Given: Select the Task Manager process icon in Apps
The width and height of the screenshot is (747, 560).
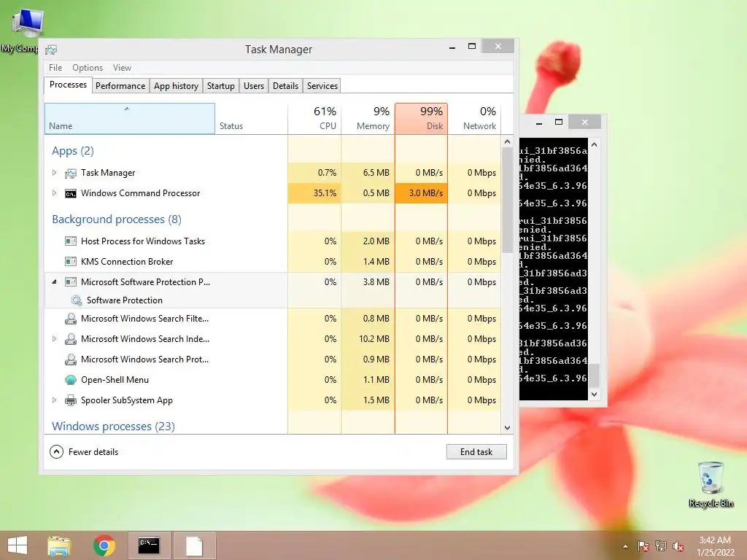Looking at the screenshot, I should point(71,173).
